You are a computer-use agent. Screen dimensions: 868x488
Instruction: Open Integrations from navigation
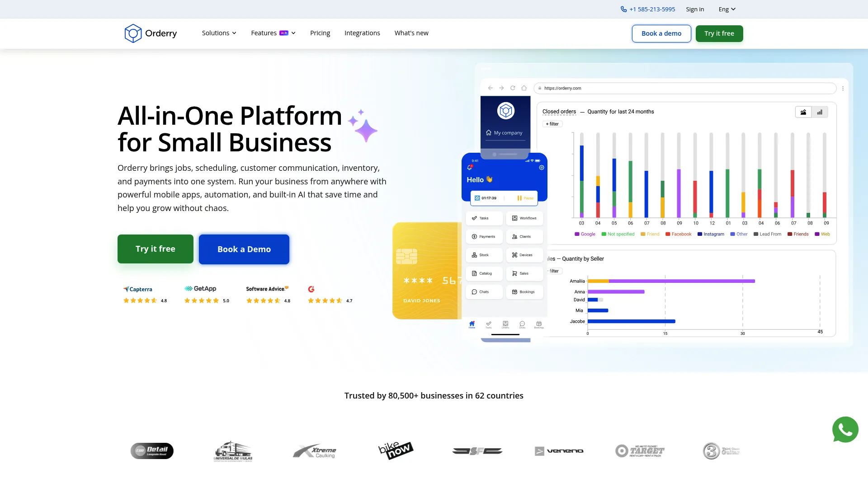coord(362,33)
